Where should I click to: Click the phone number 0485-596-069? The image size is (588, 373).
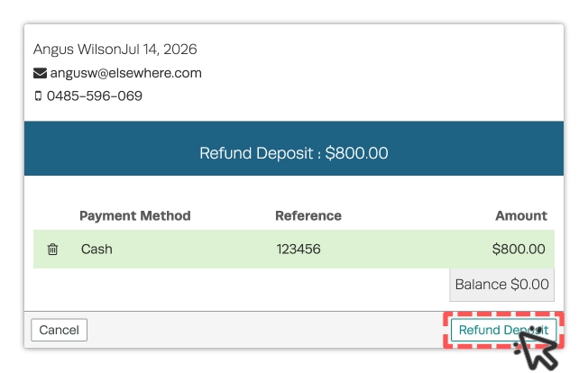click(x=95, y=96)
